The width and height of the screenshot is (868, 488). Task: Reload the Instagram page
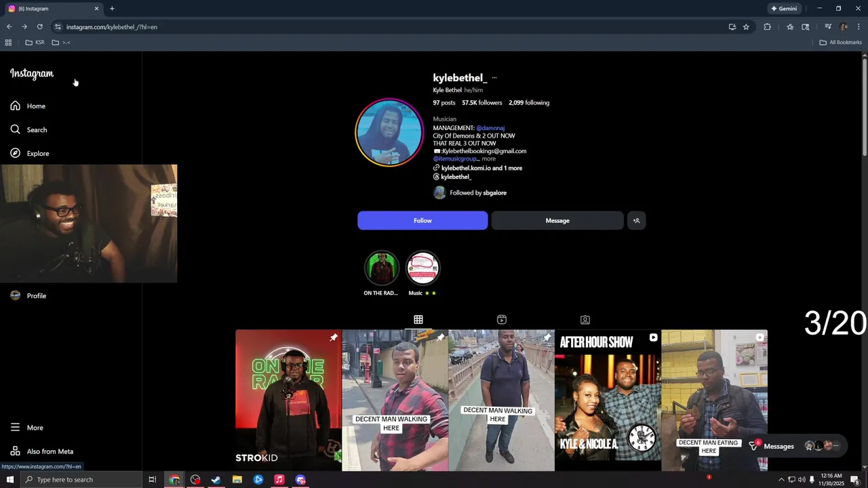pos(39,27)
